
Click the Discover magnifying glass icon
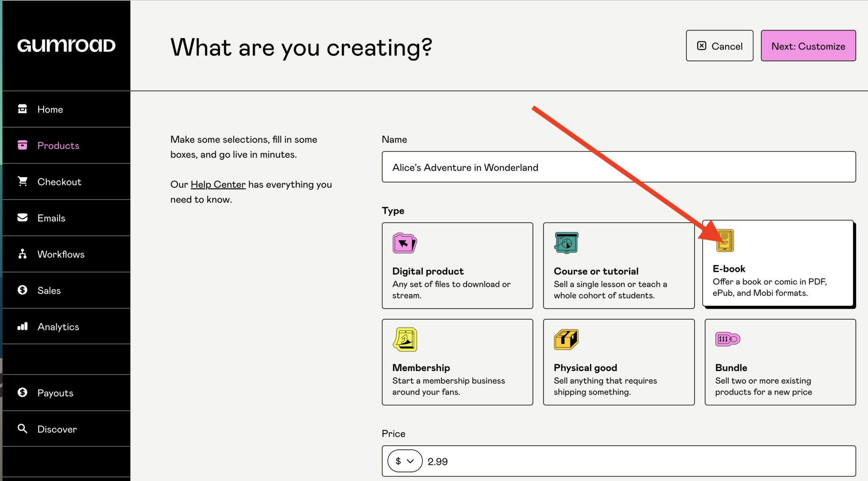[x=22, y=429]
